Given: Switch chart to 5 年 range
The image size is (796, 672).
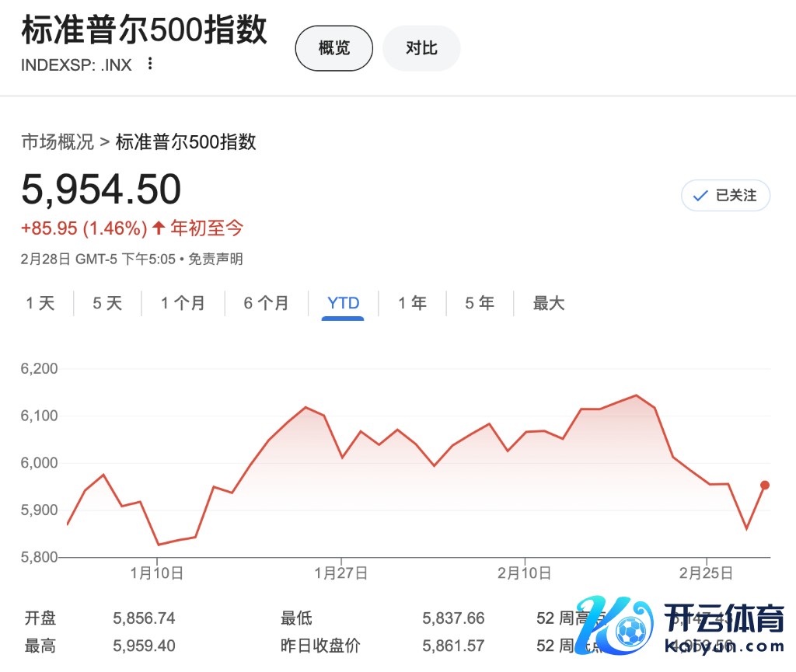Looking at the screenshot, I should point(480,303).
